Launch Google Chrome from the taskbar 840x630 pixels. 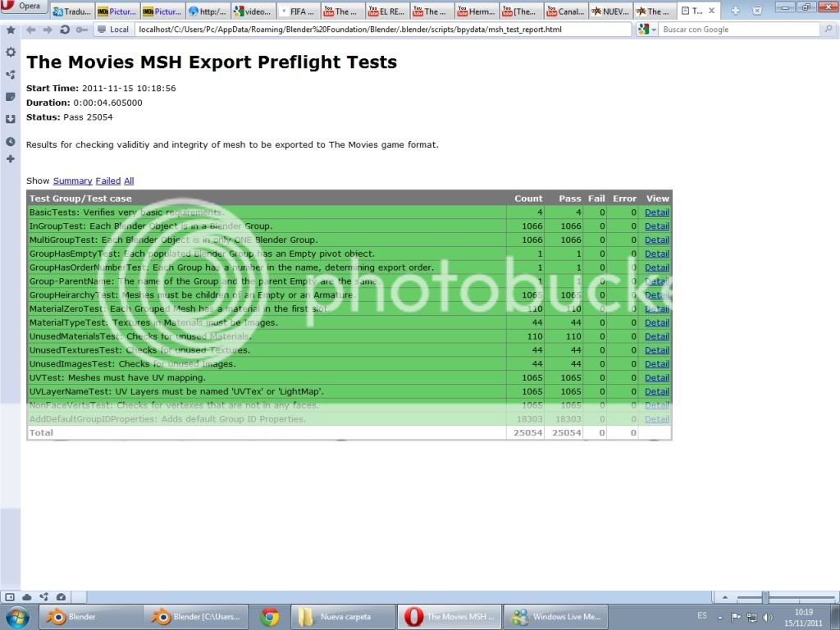pyautogui.click(x=269, y=617)
